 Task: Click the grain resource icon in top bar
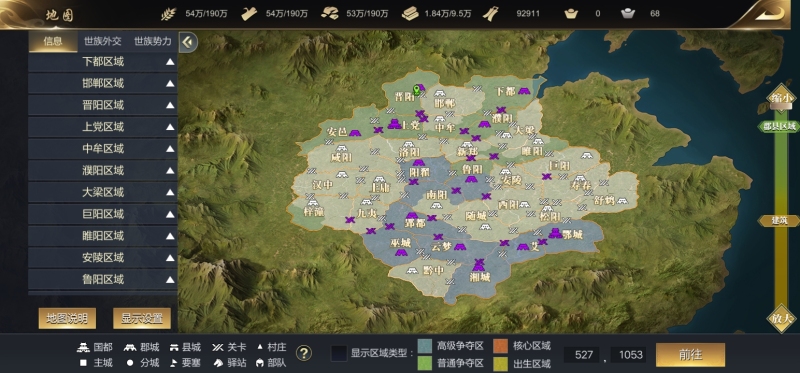[x=169, y=14]
